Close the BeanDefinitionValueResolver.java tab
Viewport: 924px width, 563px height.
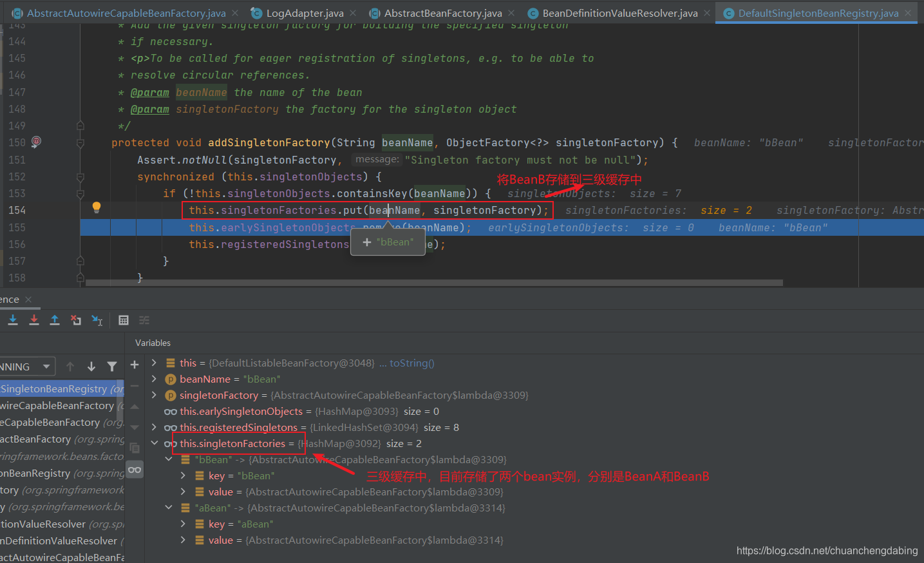707,13
